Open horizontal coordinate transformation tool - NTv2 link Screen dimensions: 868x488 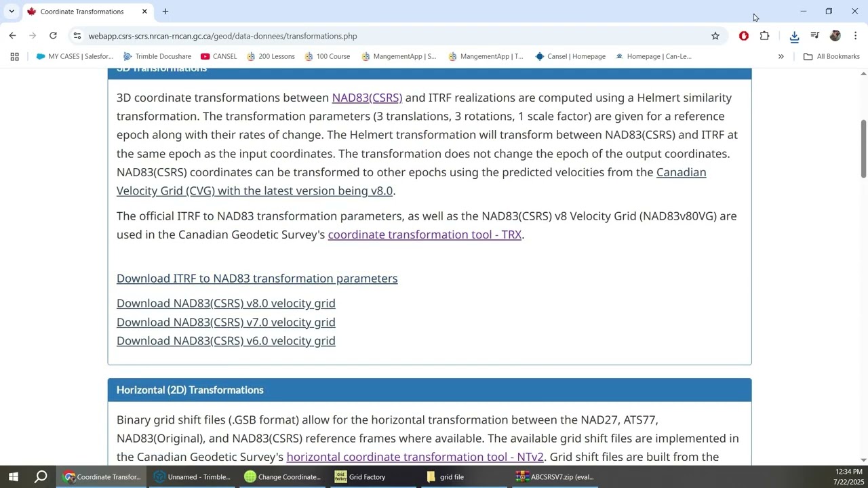(x=415, y=457)
